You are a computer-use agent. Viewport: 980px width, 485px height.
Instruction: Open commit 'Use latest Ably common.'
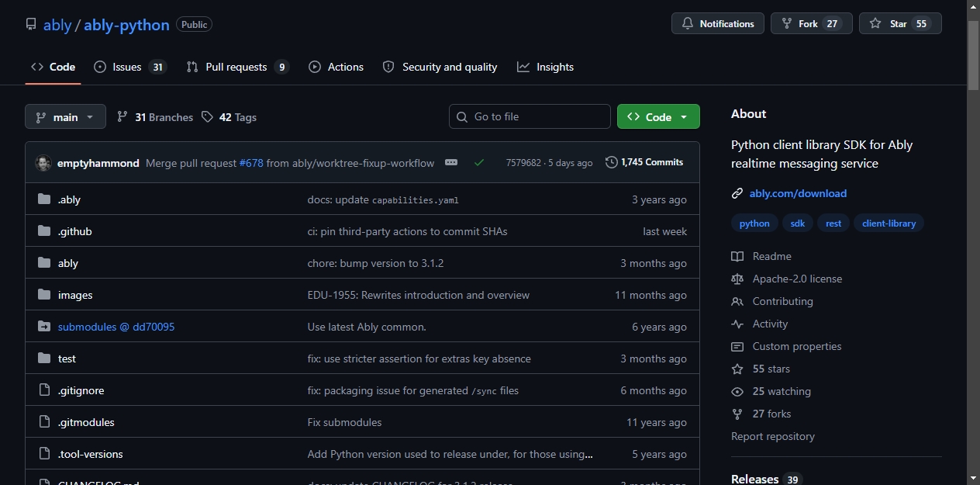pos(367,327)
